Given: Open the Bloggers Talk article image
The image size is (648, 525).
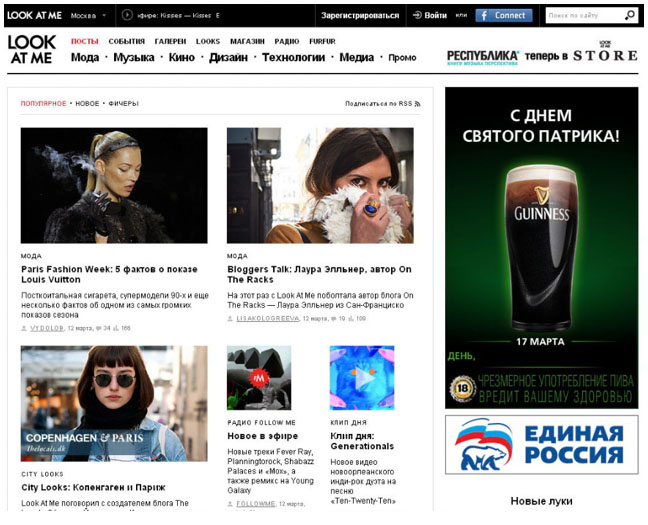Looking at the screenshot, I should point(320,185).
